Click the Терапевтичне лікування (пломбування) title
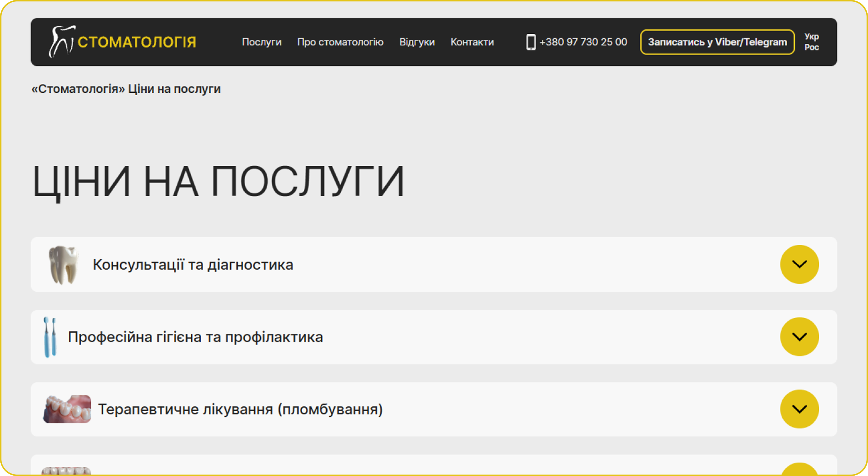This screenshot has width=868, height=476. 240,409
